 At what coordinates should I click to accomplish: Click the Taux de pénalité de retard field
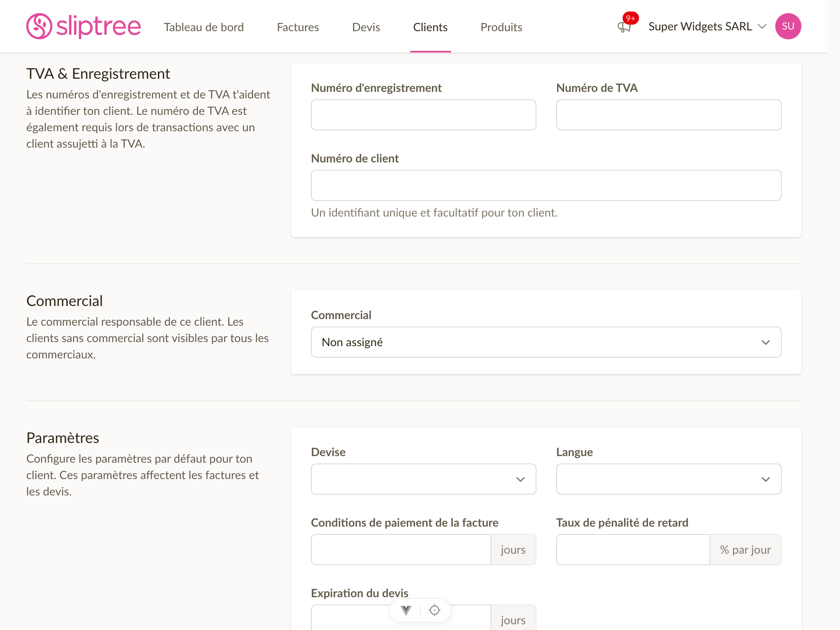[633, 550]
